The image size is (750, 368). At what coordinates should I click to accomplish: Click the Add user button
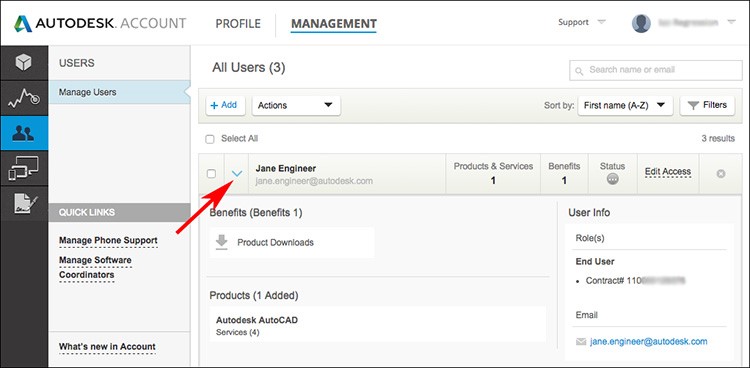[x=225, y=105]
